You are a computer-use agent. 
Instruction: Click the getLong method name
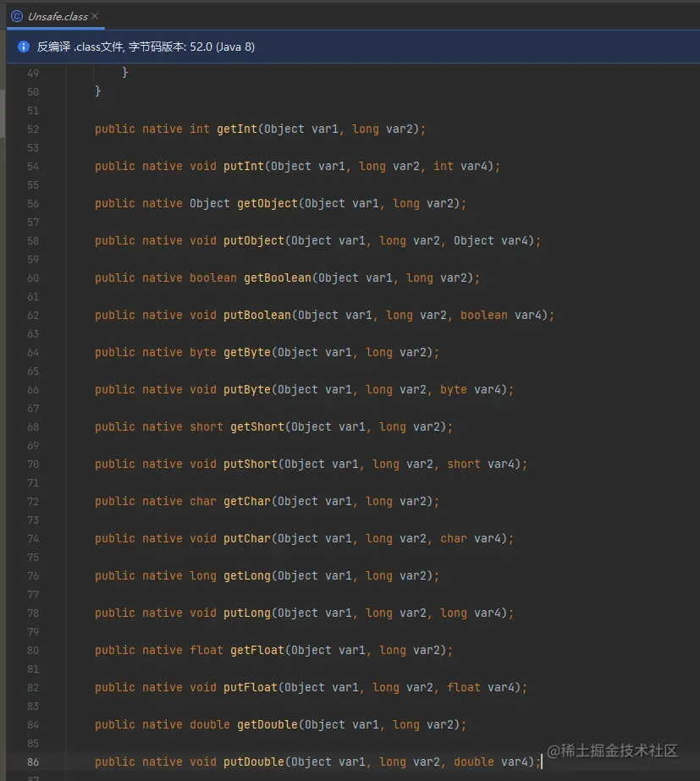click(247, 576)
